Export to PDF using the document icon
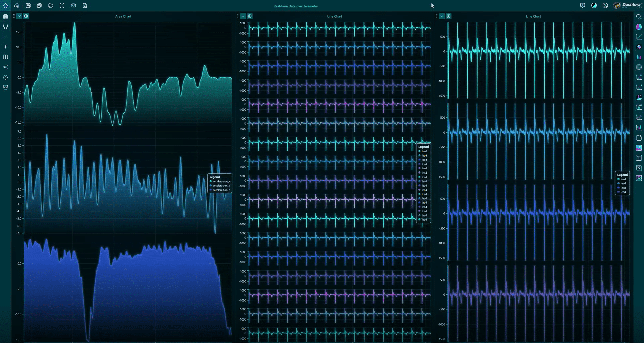Screen dimensions: 644x343 pyautogui.click(x=85, y=6)
